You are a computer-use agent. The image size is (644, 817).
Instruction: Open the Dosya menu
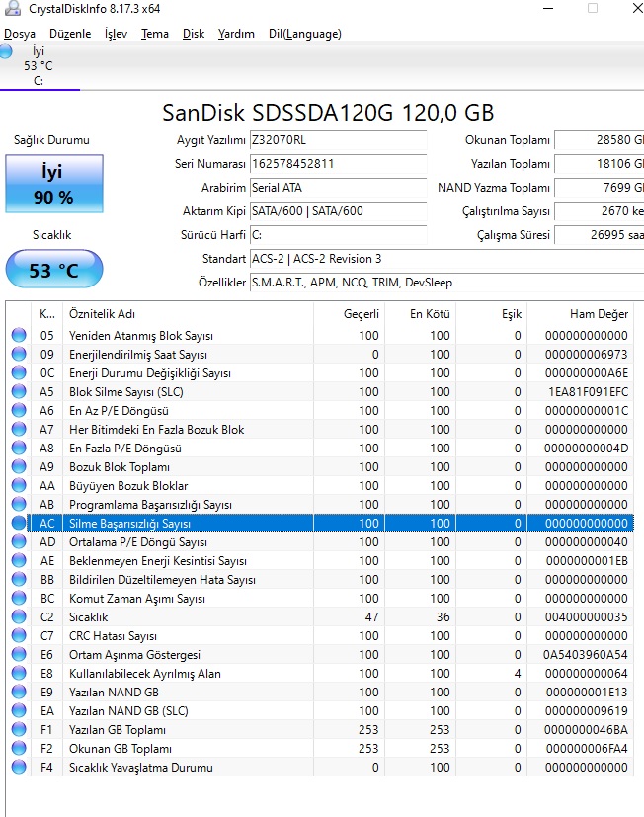coord(20,34)
